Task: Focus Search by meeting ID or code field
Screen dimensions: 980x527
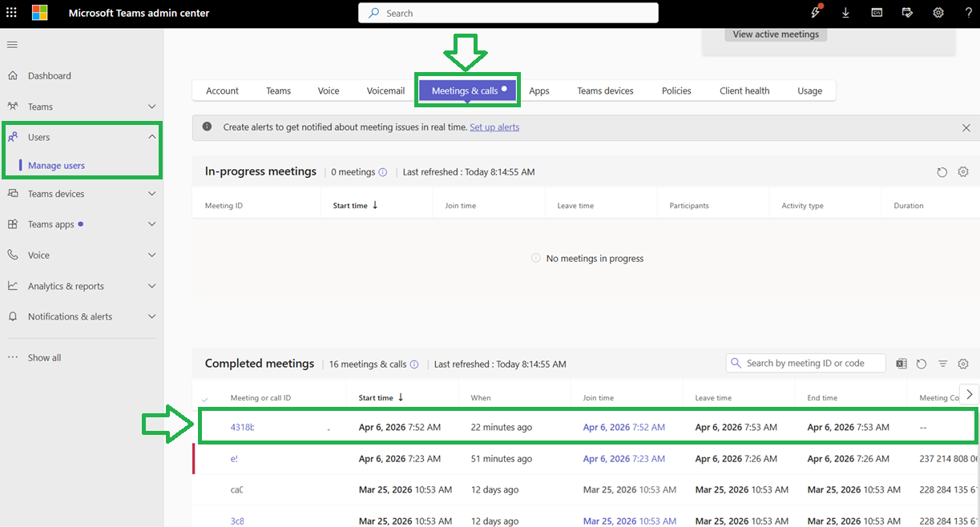Action: [x=805, y=363]
